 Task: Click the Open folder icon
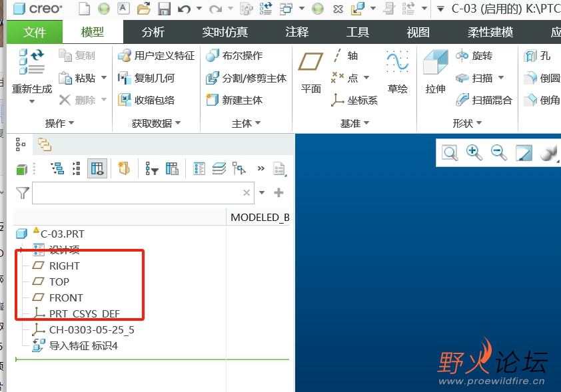pyautogui.click(x=143, y=9)
